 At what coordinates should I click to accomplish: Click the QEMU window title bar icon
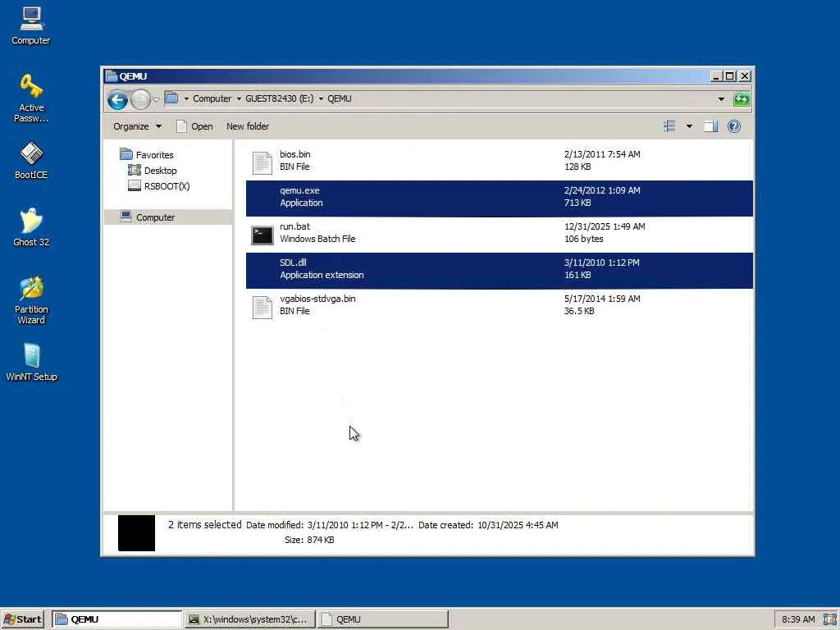coord(112,76)
